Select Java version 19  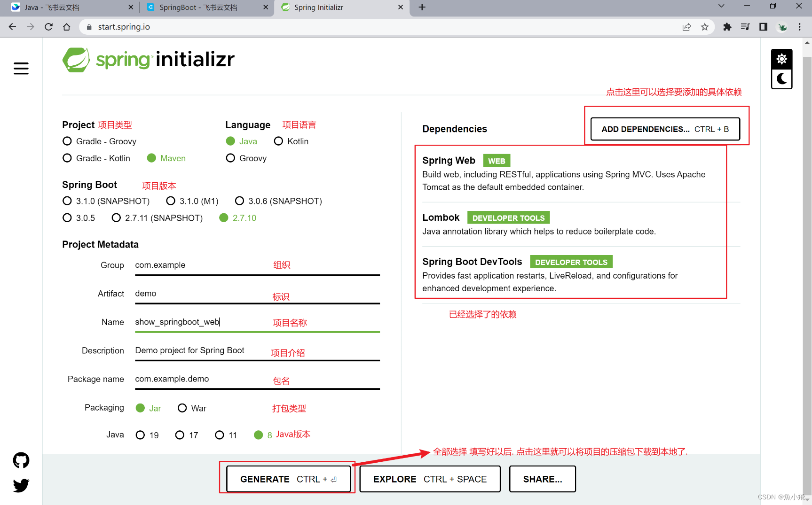click(x=147, y=435)
